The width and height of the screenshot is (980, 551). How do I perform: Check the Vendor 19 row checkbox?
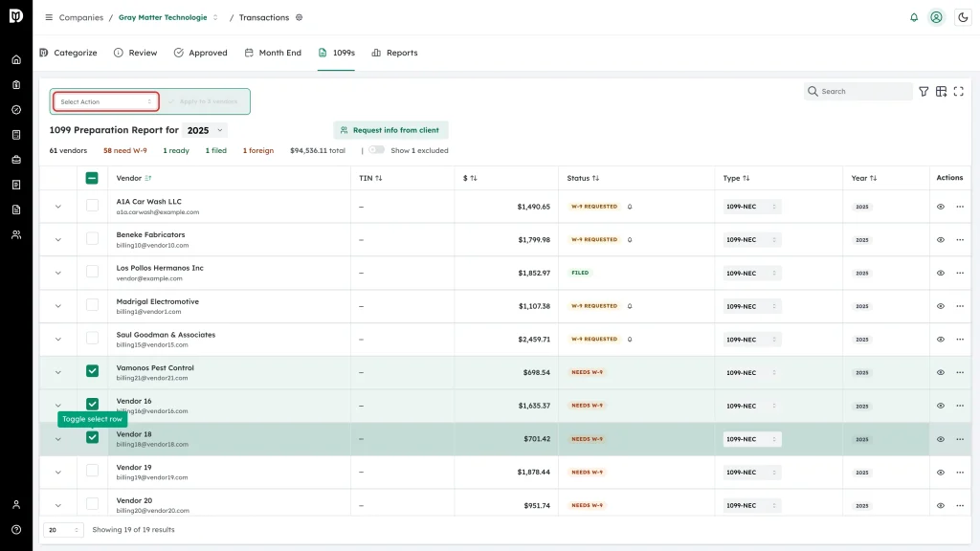tap(92, 471)
